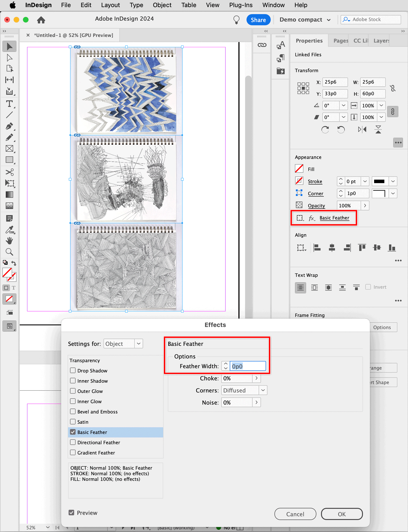Select the Selection tool arrow
Screen dimensions: 408x532
pos(9,46)
